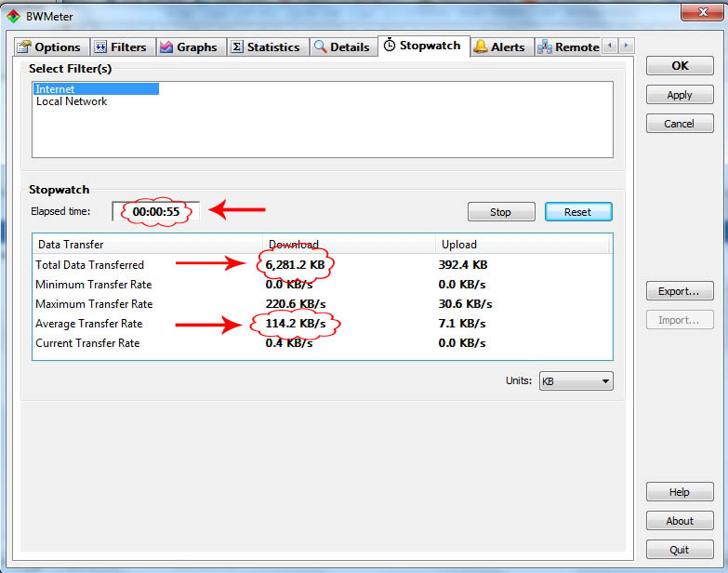Select the Average Transfer Rate row label

(x=88, y=324)
